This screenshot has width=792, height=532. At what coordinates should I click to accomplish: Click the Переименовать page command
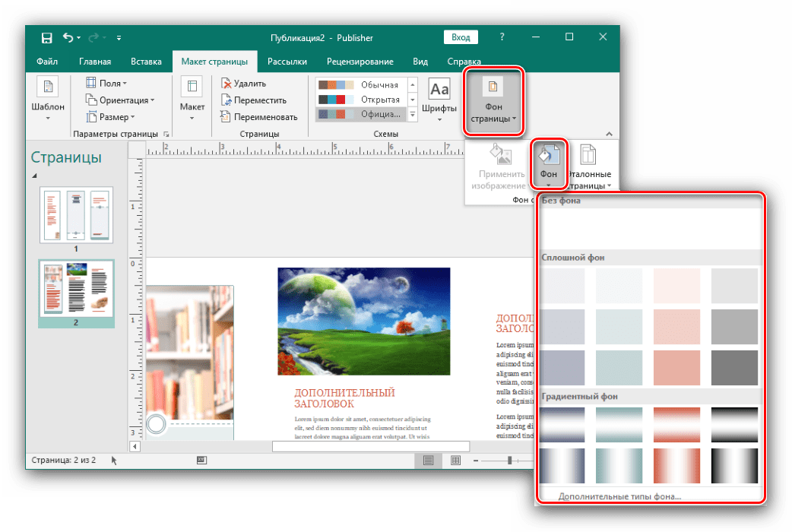click(x=258, y=116)
